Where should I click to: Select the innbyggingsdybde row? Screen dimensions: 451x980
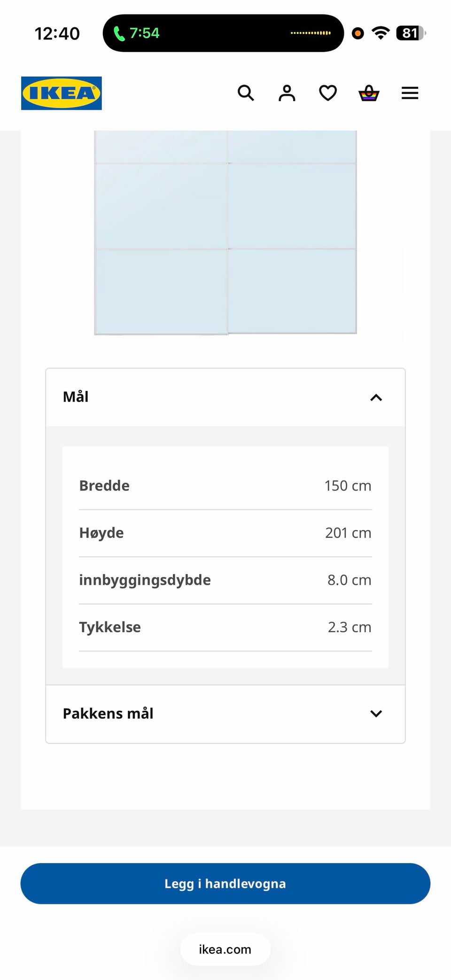coord(225,580)
